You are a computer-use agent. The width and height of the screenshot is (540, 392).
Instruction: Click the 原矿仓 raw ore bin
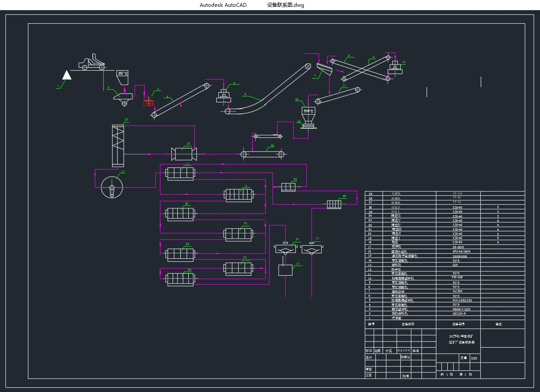(x=122, y=77)
